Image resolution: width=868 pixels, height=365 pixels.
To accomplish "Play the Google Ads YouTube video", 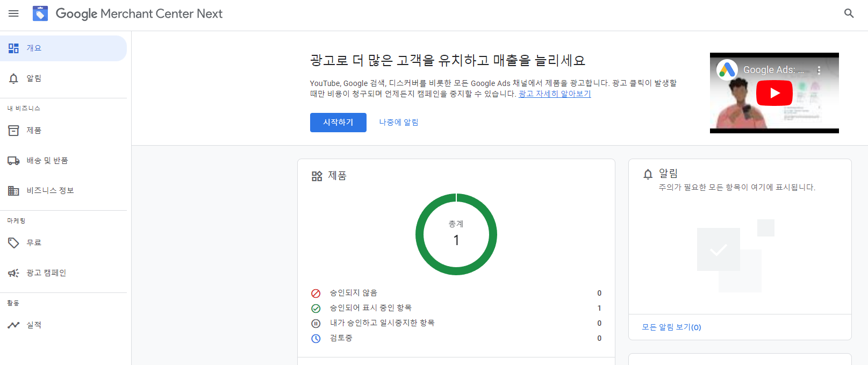I will [x=774, y=93].
